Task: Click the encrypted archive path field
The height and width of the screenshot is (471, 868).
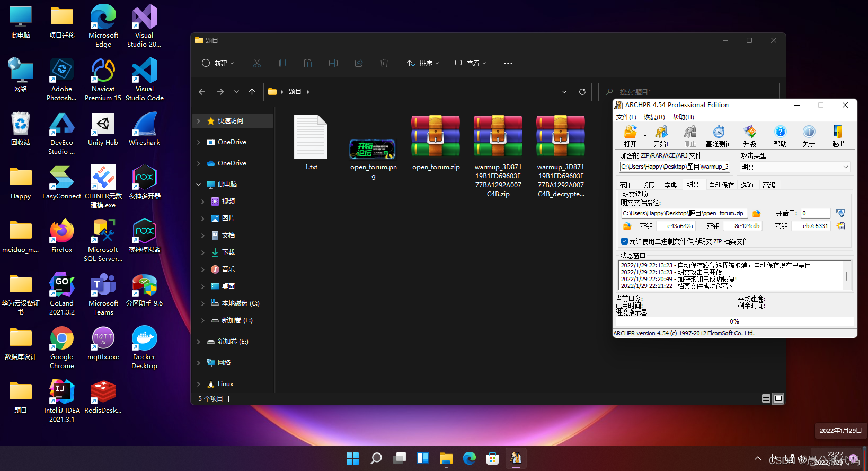Action: click(x=675, y=167)
